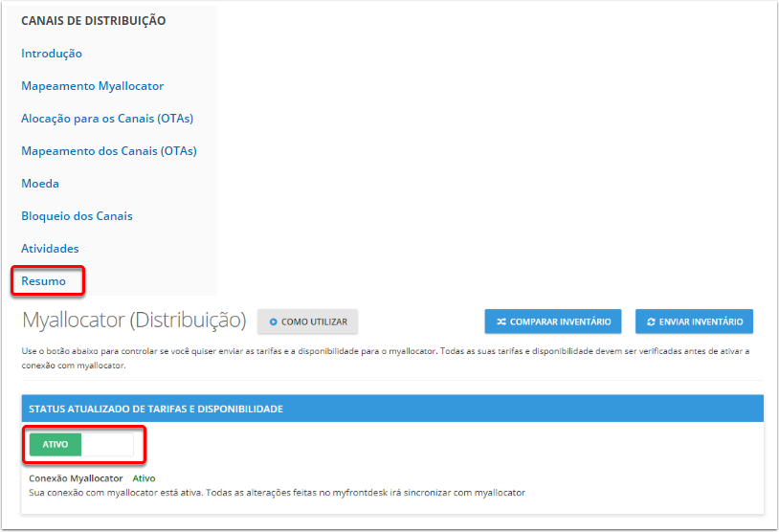Click the Myallocator (Distribuição) heading
Screen dimensions: 779x532
coord(134,321)
